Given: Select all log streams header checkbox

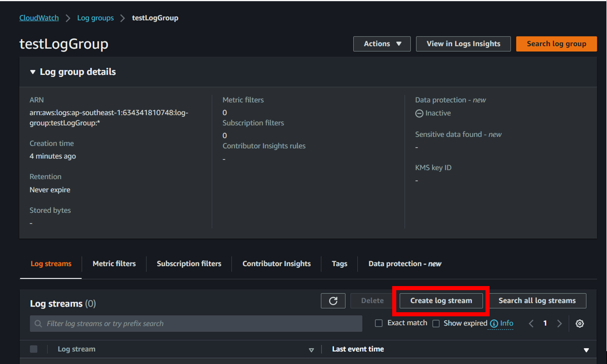Looking at the screenshot, I should pyautogui.click(x=34, y=349).
